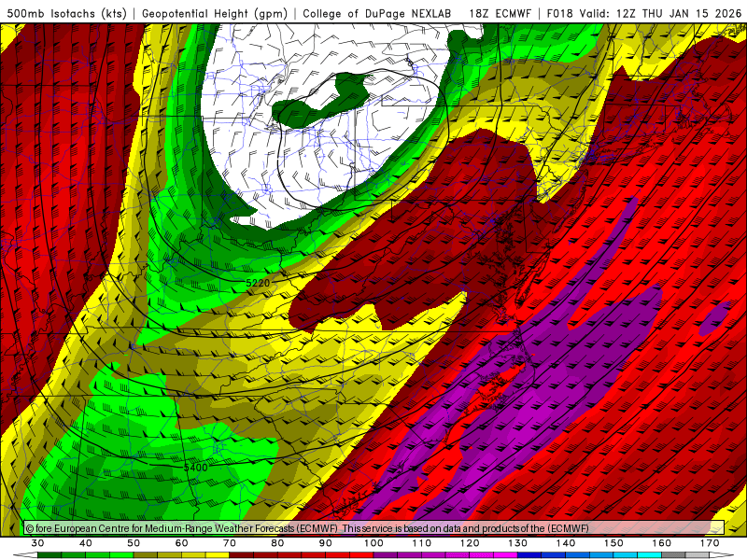Click the legend value 140
Screen dimensions: 747x560
[x=566, y=543]
